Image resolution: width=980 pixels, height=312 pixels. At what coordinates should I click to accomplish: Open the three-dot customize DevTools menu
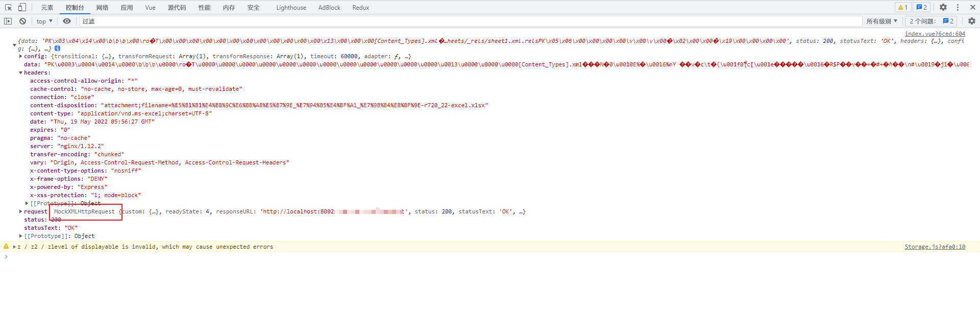[x=958, y=7]
